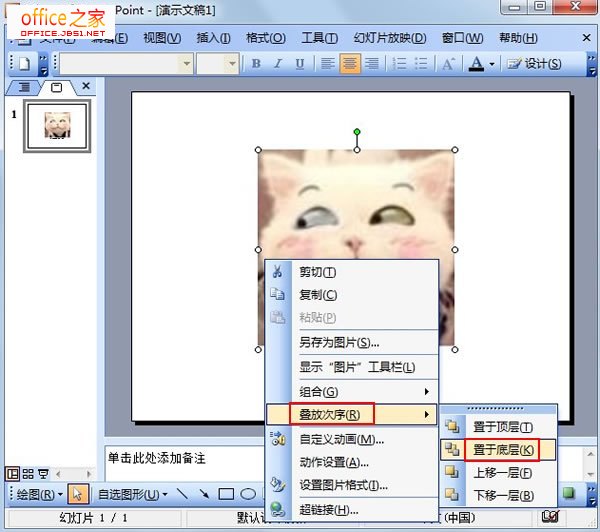Click the send-to-back icon

(x=452, y=449)
